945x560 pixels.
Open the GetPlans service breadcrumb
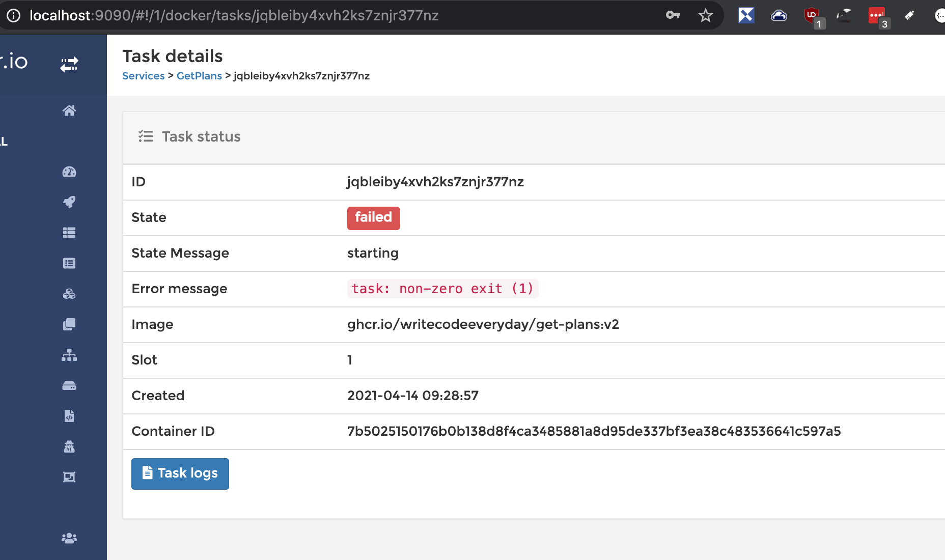199,75
